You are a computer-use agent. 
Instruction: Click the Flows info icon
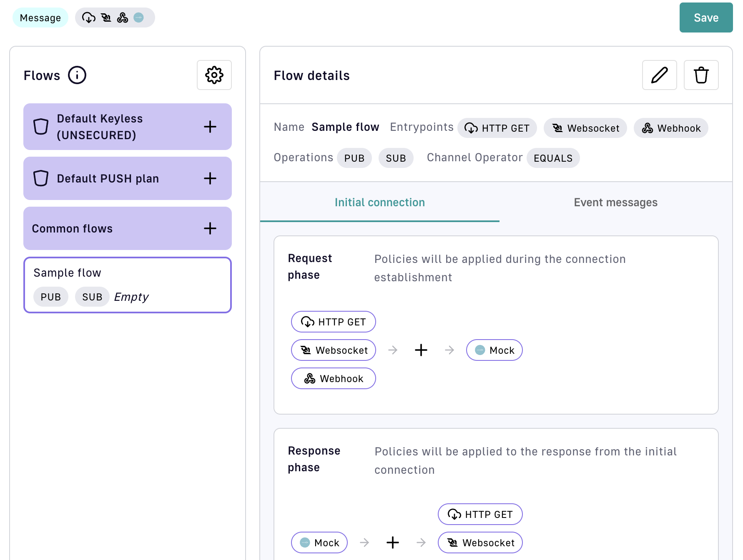[x=77, y=75]
